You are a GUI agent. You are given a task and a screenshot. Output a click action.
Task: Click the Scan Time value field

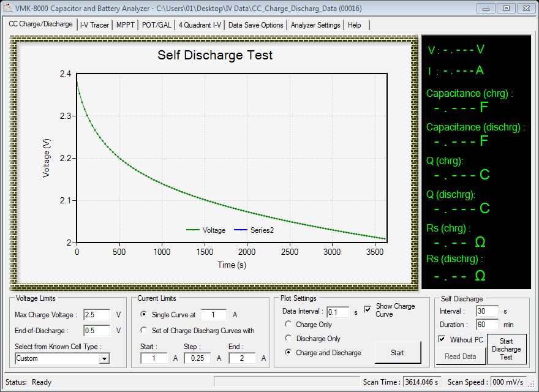point(422,382)
